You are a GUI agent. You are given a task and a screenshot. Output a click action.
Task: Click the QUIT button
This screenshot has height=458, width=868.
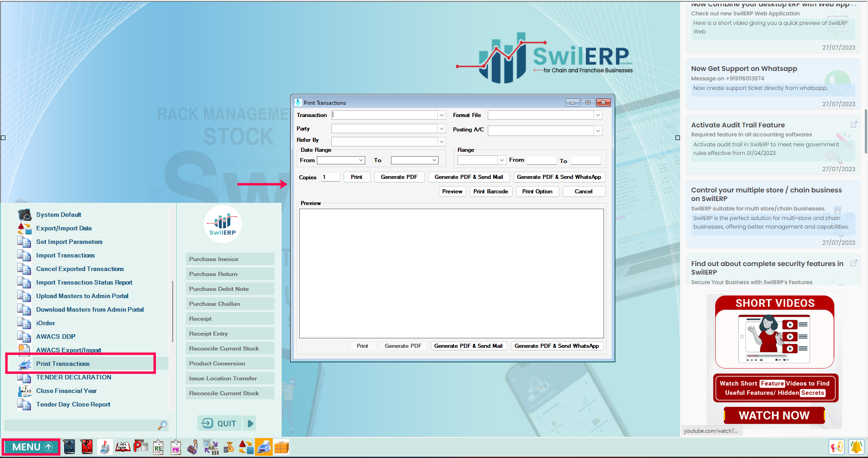[x=219, y=423]
